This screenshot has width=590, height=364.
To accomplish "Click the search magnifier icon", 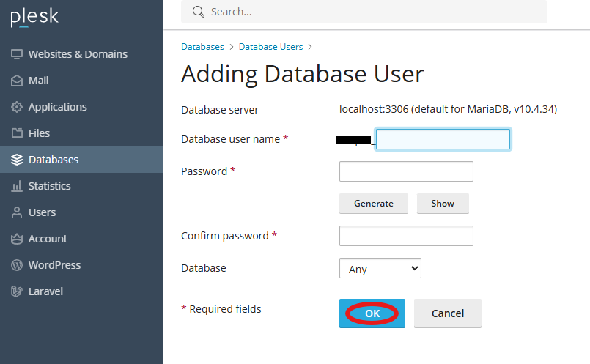I will click(199, 12).
